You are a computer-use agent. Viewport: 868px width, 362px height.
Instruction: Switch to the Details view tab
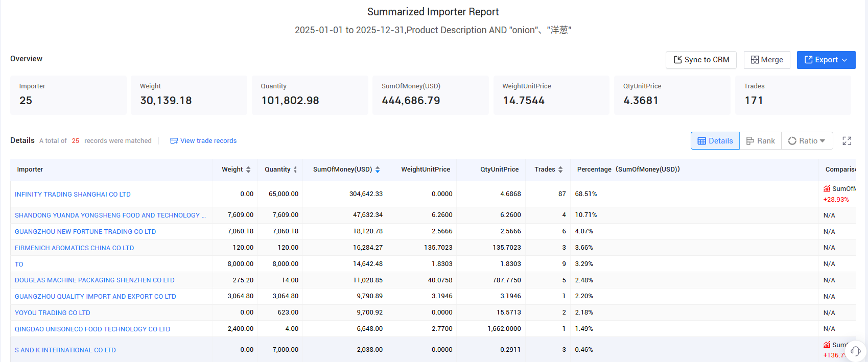point(715,141)
